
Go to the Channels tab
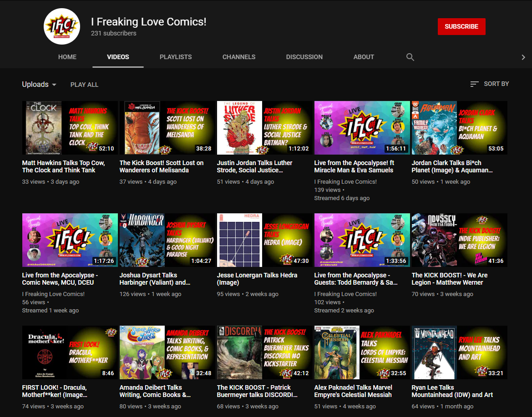(x=239, y=57)
